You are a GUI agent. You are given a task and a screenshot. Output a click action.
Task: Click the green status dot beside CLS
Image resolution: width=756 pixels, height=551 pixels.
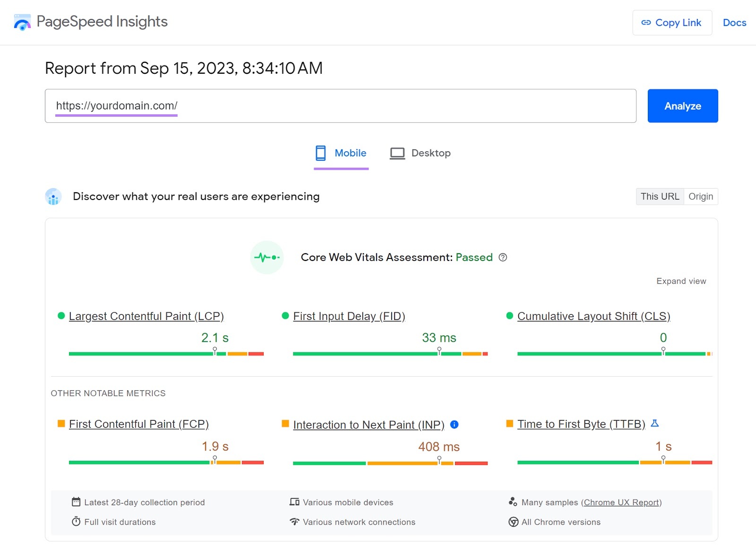509,316
